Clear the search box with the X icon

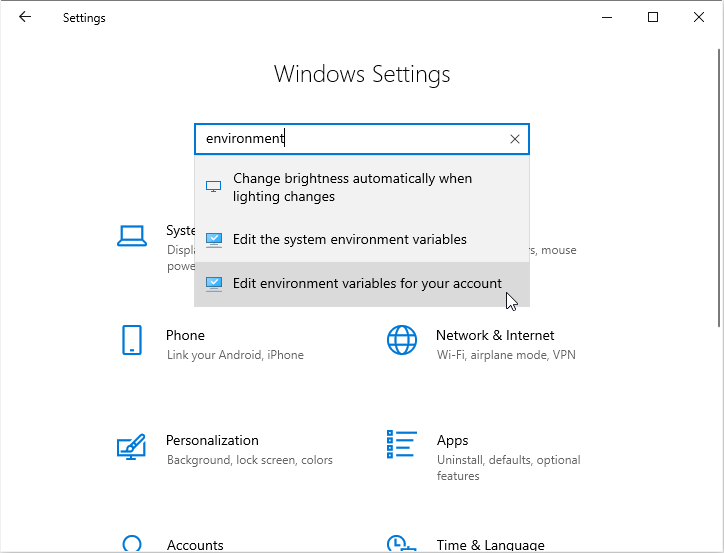coord(515,139)
